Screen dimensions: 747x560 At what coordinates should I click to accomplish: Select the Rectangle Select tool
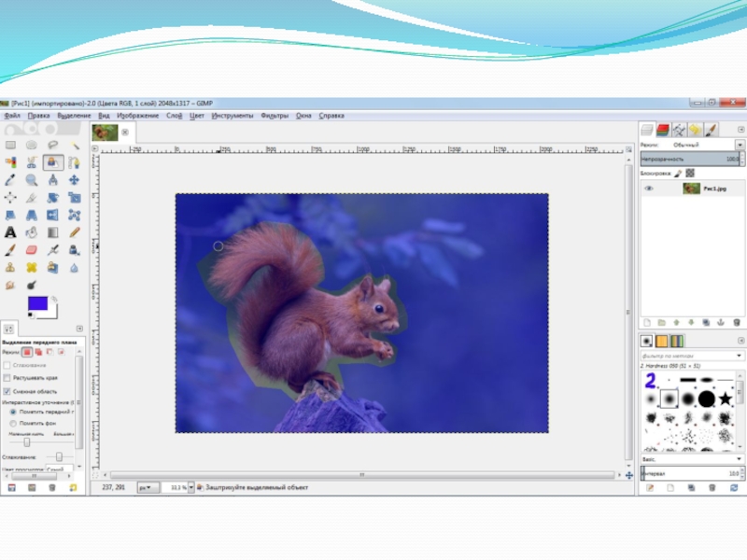[10, 146]
